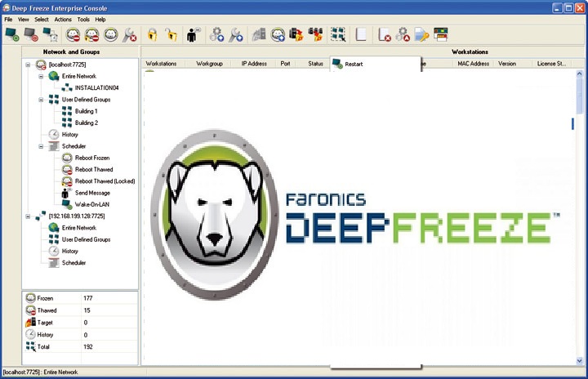Viewport: 588px width, 379px height.
Task: Select the Reboot Thawed scheduler task
Action: pyautogui.click(x=94, y=170)
